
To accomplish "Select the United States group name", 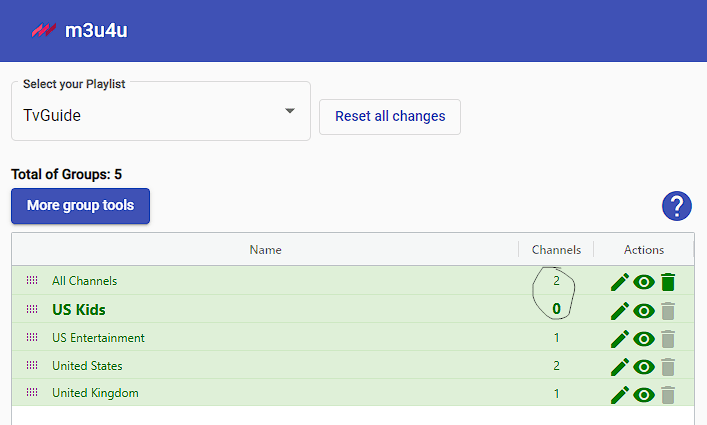I will click(87, 366).
